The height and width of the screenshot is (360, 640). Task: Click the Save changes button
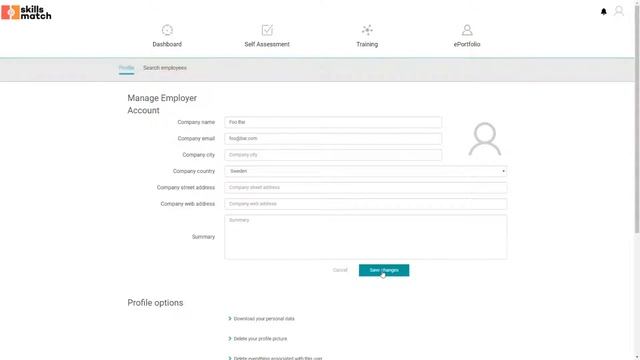pos(384,270)
